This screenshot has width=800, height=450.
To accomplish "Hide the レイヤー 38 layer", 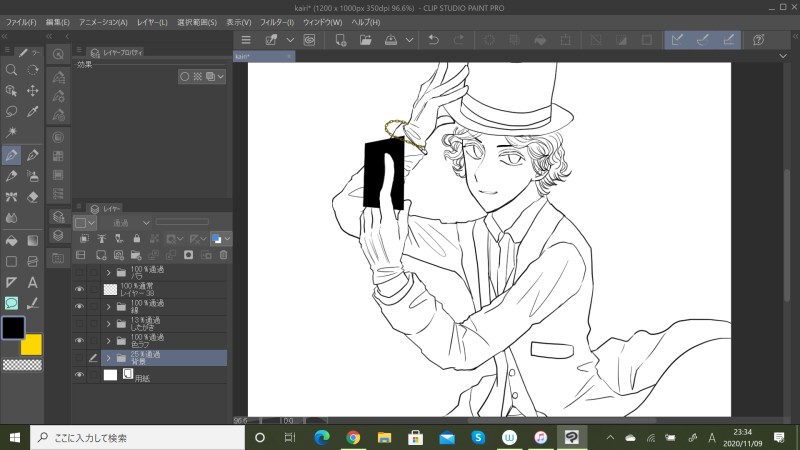I will (x=79, y=289).
